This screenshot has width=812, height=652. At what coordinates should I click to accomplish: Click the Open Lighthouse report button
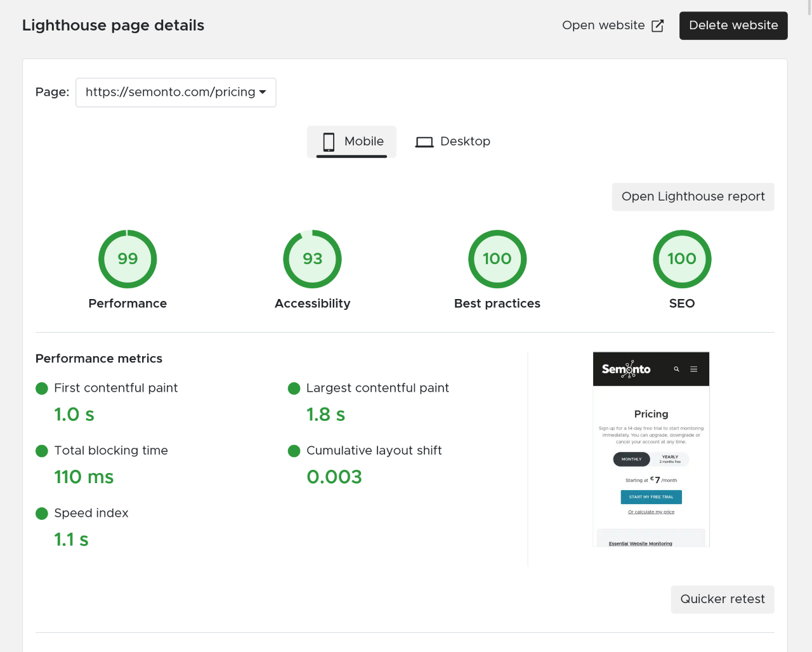(693, 197)
